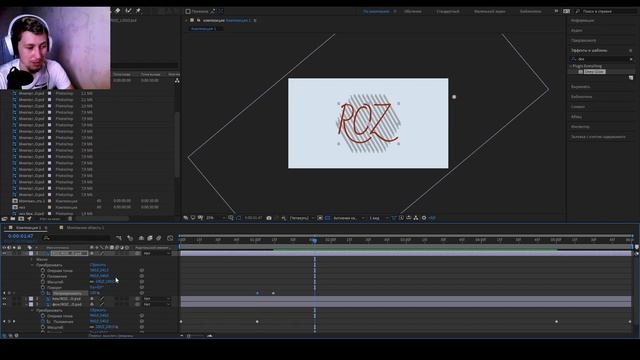
Task: Switch to Small Screen workspace tab
Action: [x=489, y=11]
